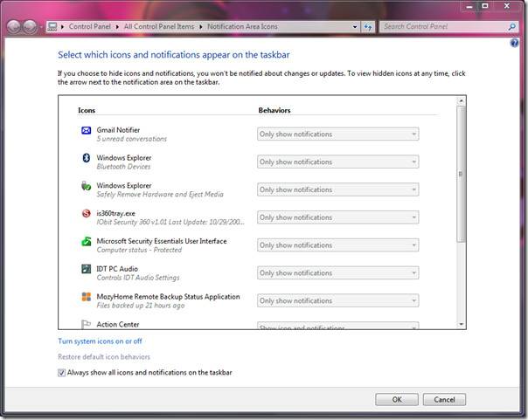This screenshot has height=420, width=528.
Task: Select the Gmail Notifier label
Action: [118, 130]
